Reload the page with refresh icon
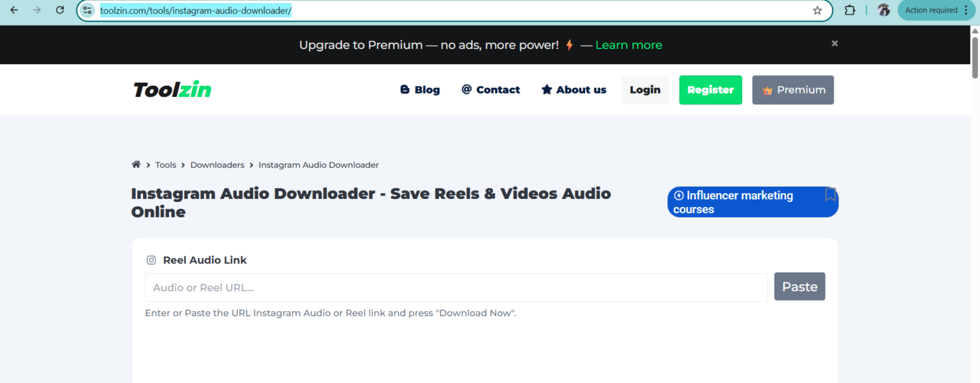Screen dimensions: 980x383 tap(60, 10)
